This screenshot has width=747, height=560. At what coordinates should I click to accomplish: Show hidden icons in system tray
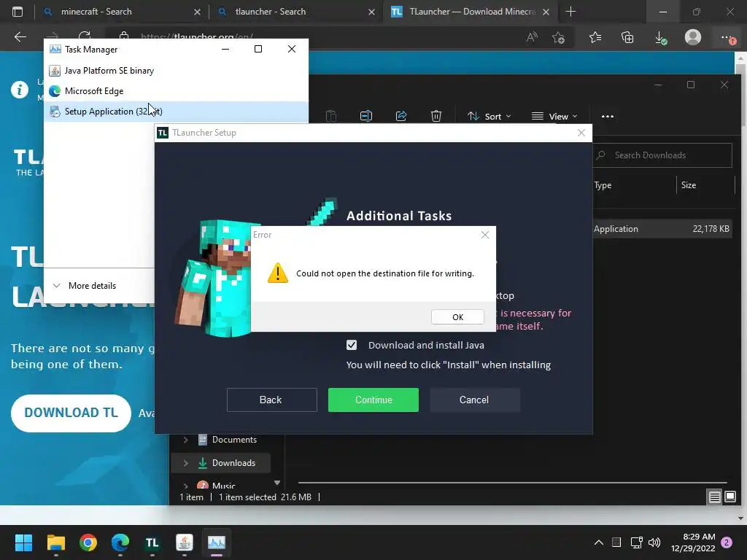click(x=599, y=542)
